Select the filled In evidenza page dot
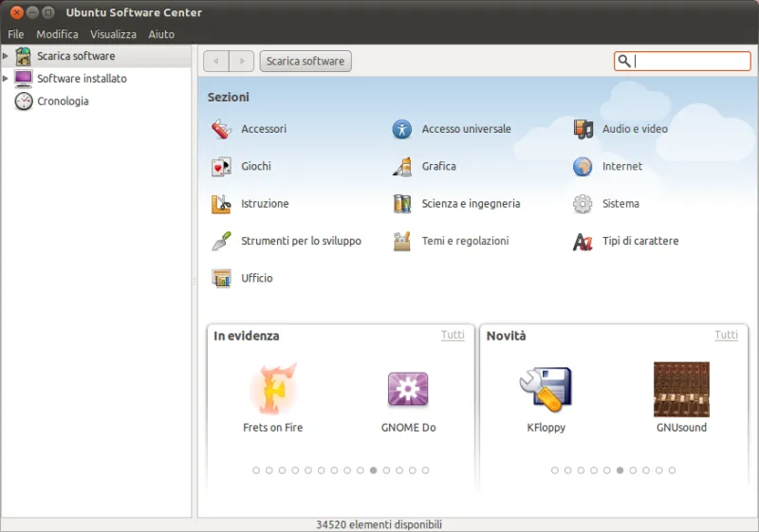The width and height of the screenshot is (759, 532). 373,470
